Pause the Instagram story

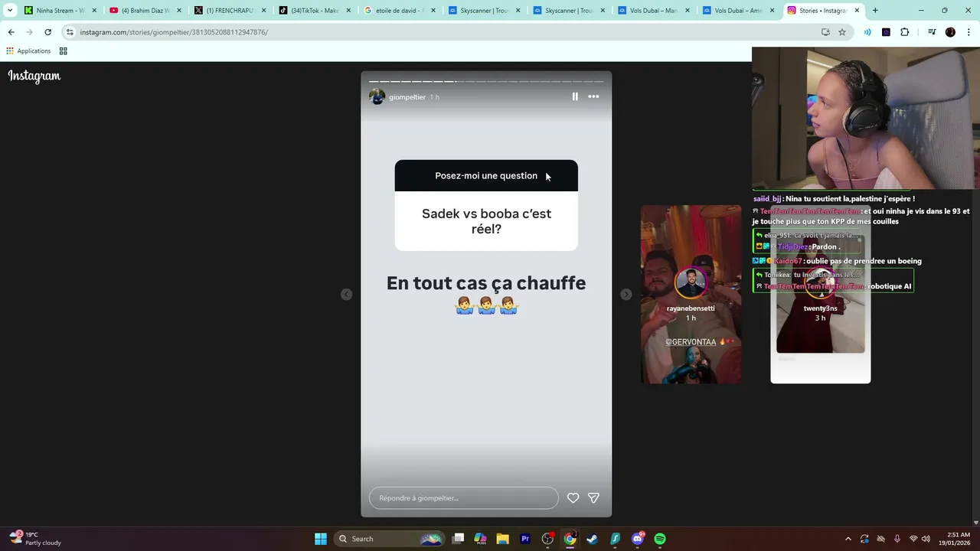click(x=575, y=96)
